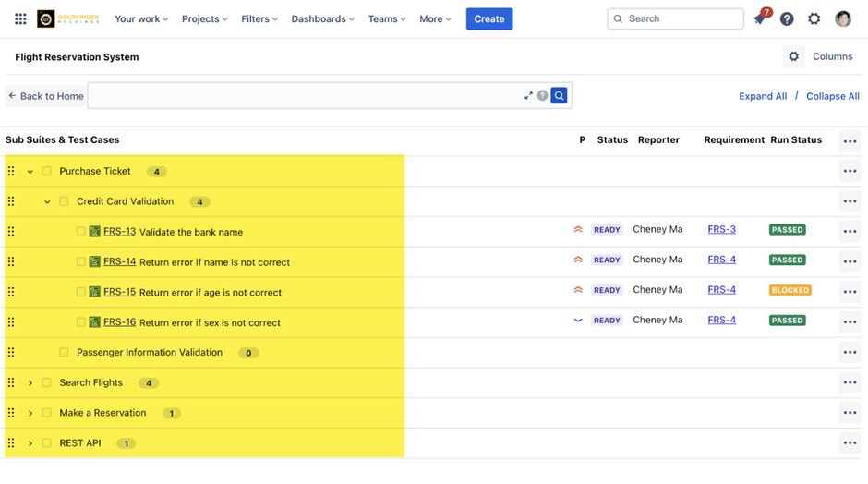Expand the REST API suite
Viewport: 868px width, 484px height.
pos(30,443)
